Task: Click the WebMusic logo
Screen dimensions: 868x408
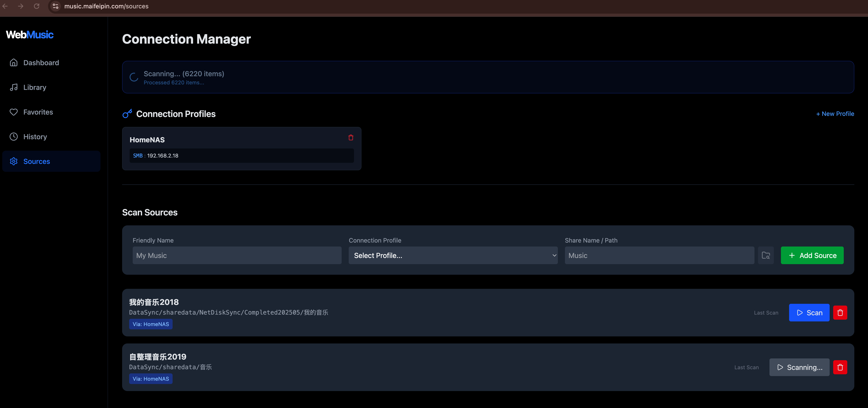Action: [30, 35]
